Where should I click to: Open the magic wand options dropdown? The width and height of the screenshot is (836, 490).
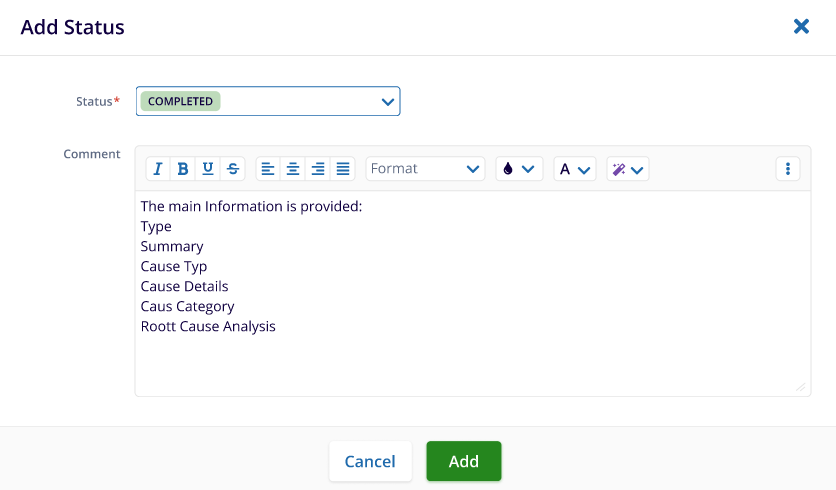pyautogui.click(x=628, y=169)
